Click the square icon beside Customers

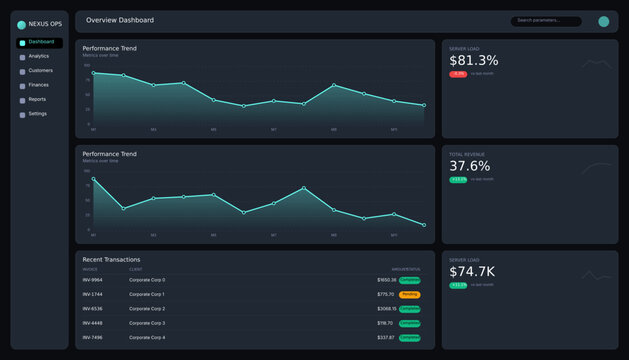[x=22, y=72]
